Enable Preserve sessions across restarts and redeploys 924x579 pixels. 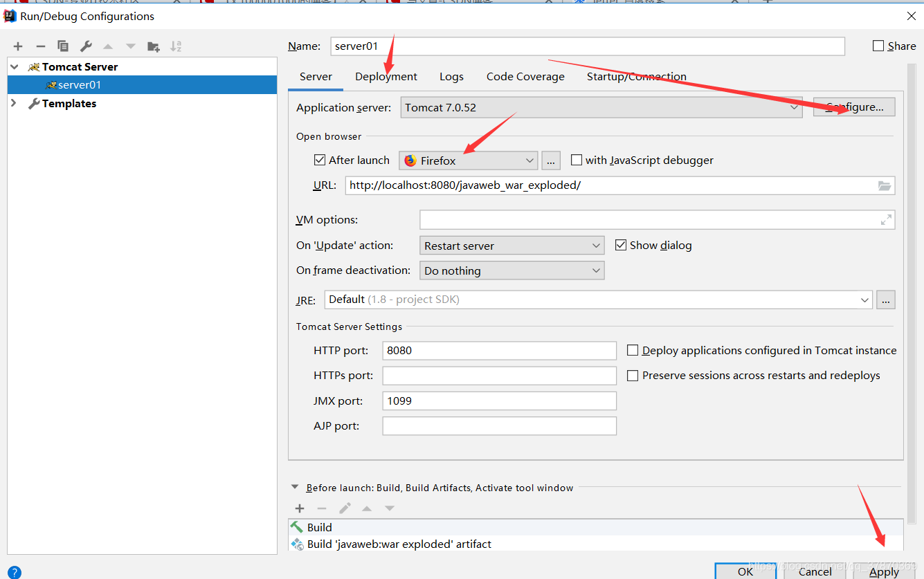click(x=633, y=375)
